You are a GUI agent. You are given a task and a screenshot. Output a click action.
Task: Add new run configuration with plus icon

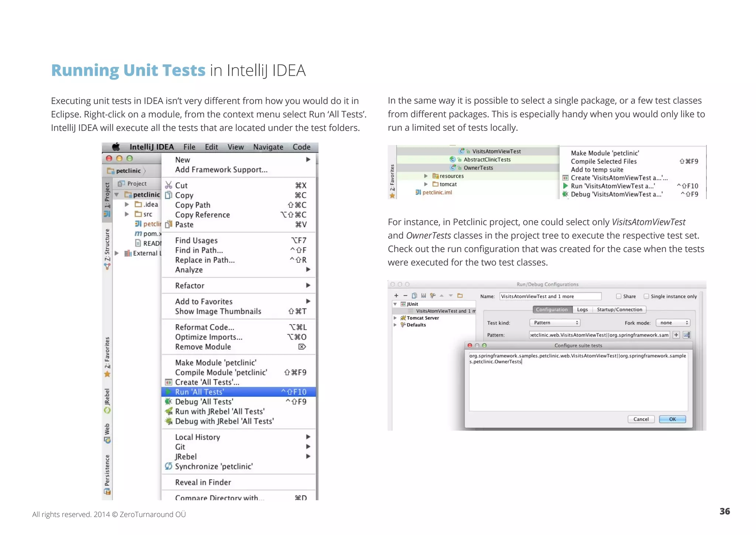click(x=396, y=296)
